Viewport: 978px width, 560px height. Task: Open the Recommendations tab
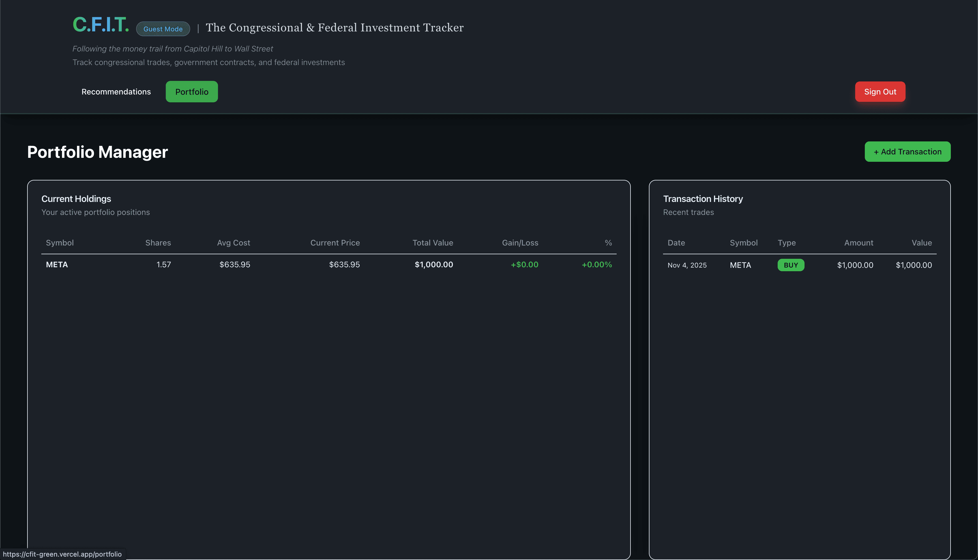click(x=116, y=92)
